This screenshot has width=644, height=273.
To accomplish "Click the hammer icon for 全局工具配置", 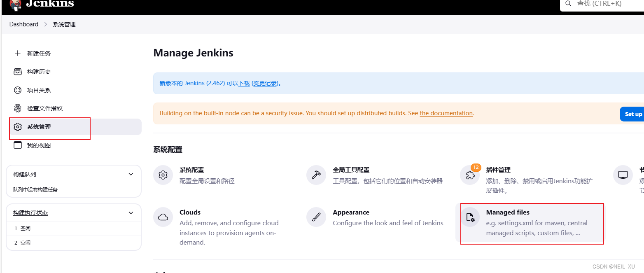I will [x=316, y=175].
